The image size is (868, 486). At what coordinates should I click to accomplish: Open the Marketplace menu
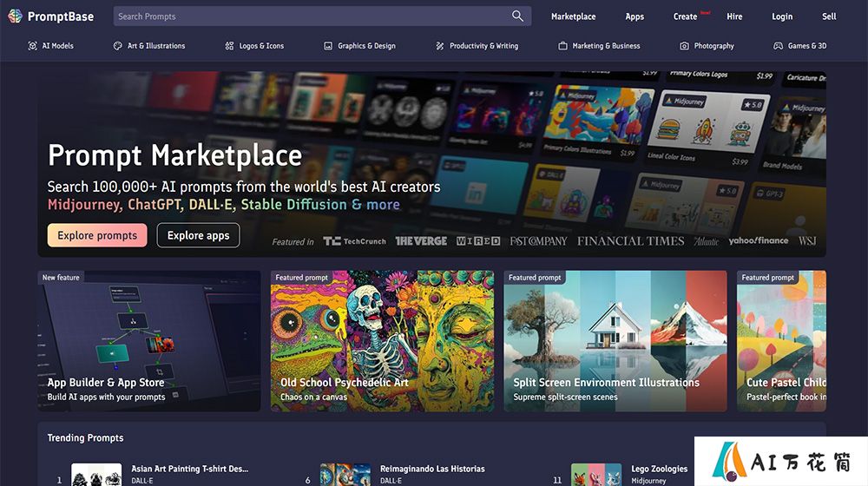[574, 16]
